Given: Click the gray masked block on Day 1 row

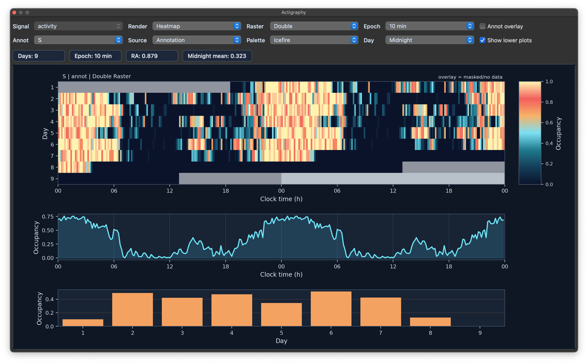Looking at the screenshot, I should [x=144, y=87].
